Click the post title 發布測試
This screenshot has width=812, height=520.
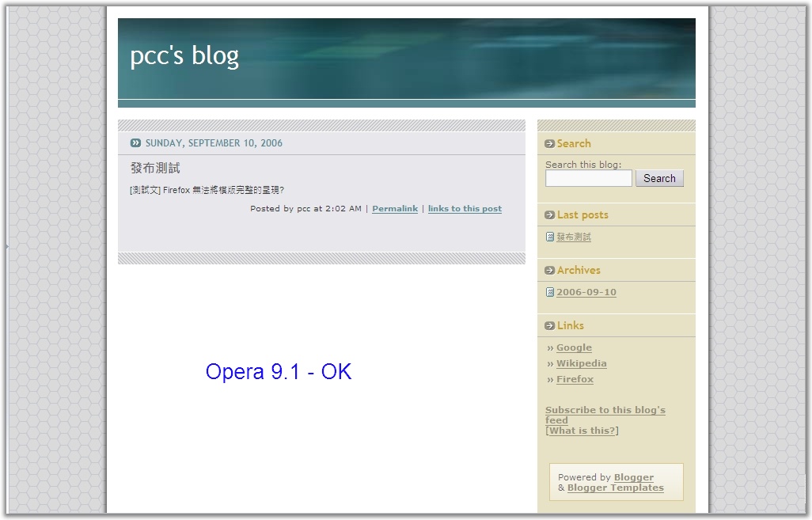[155, 168]
